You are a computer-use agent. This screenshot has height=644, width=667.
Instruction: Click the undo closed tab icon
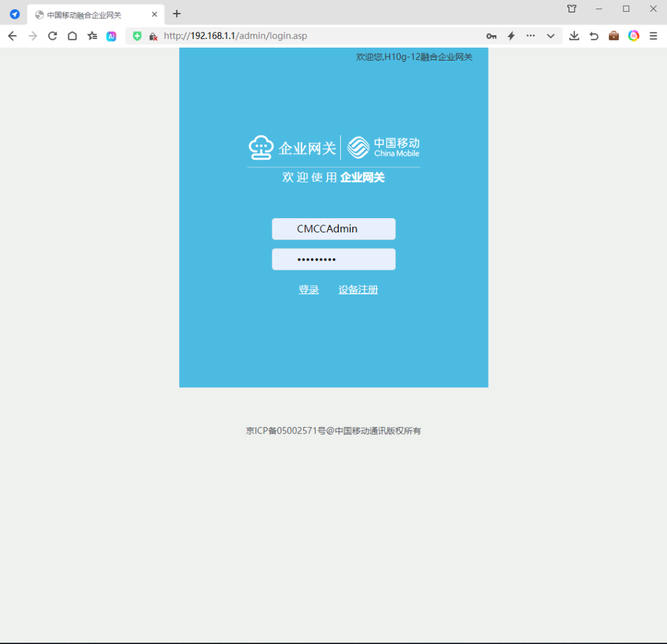pos(594,36)
